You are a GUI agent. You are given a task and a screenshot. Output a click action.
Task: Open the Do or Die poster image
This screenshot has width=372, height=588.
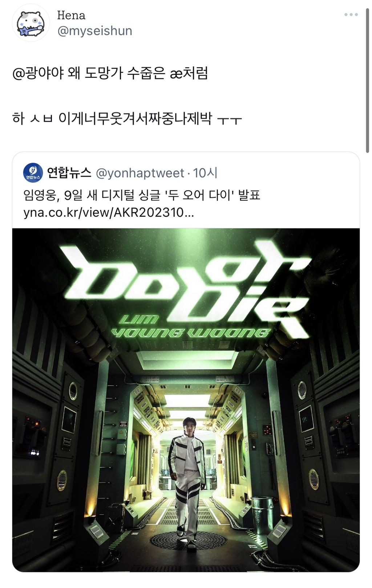coord(186,400)
